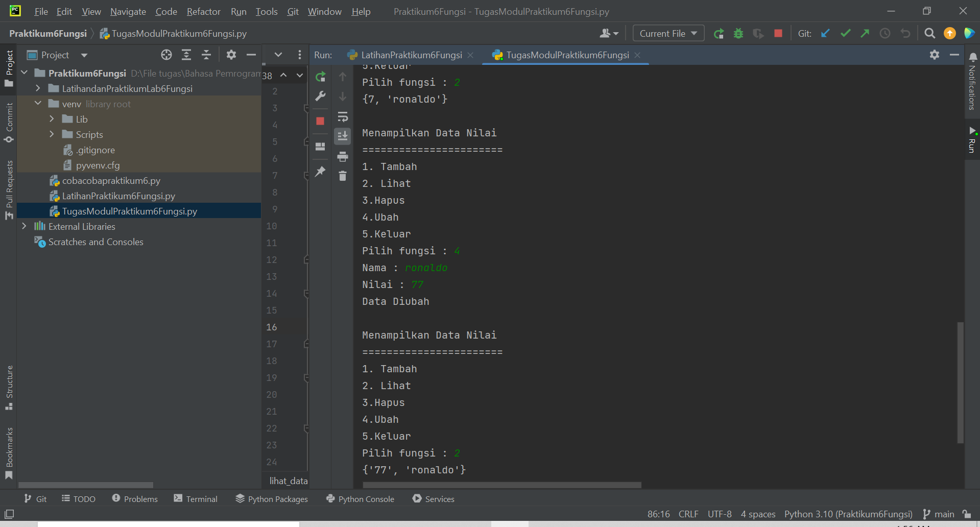Expand the LatihandanPraktikumLab6Fungsi folder
The height and width of the screenshot is (527, 980).
[x=38, y=88]
